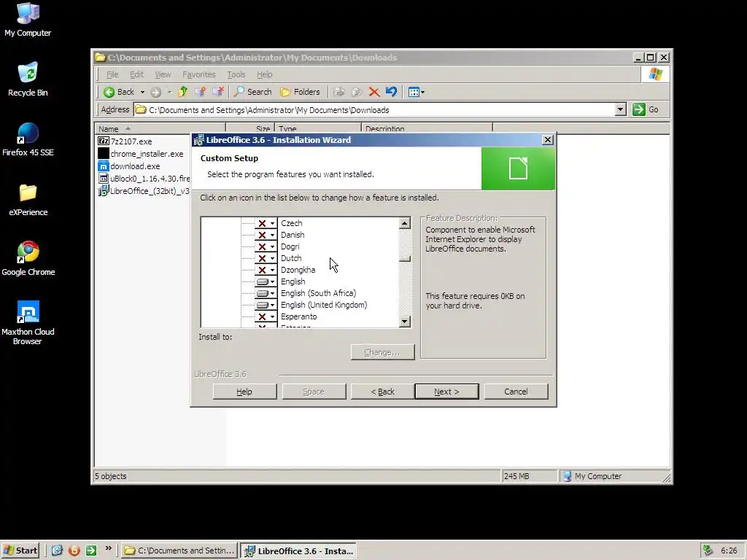
Task: Click Explorer Back toolbar button
Action: coord(119,92)
